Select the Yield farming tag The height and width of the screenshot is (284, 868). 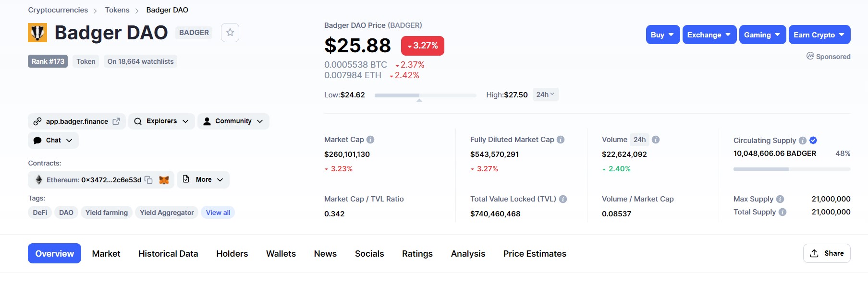coord(106,212)
